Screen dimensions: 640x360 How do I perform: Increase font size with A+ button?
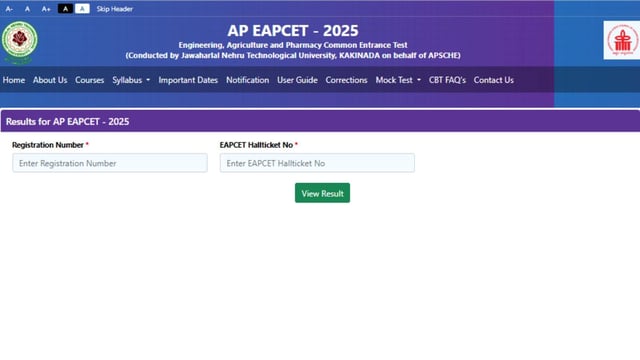pyautogui.click(x=46, y=9)
